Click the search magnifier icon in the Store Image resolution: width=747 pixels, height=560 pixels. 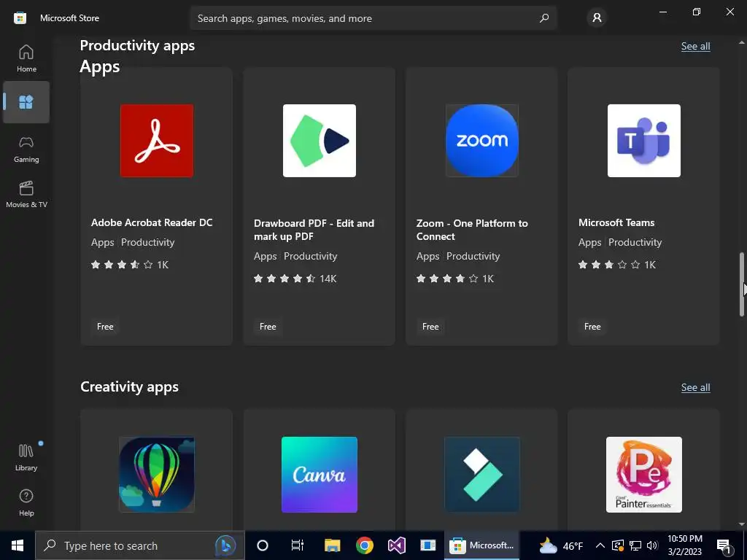(x=544, y=18)
